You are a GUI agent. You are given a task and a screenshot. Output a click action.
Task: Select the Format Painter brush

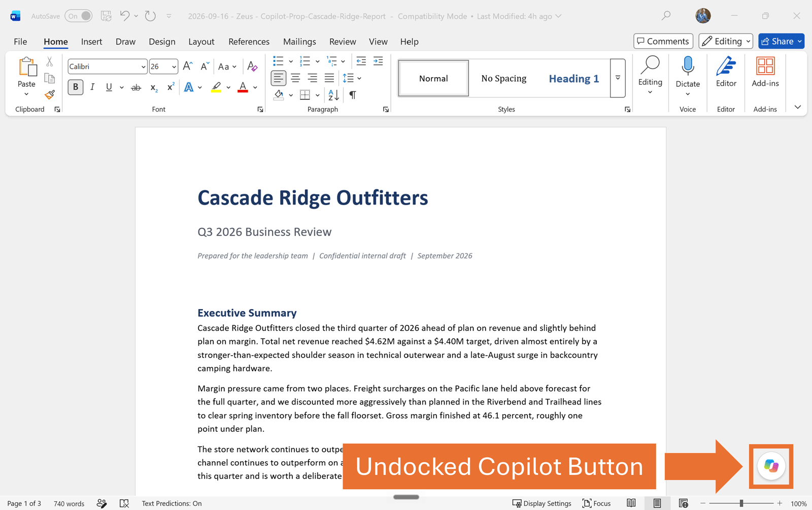[49, 94]
